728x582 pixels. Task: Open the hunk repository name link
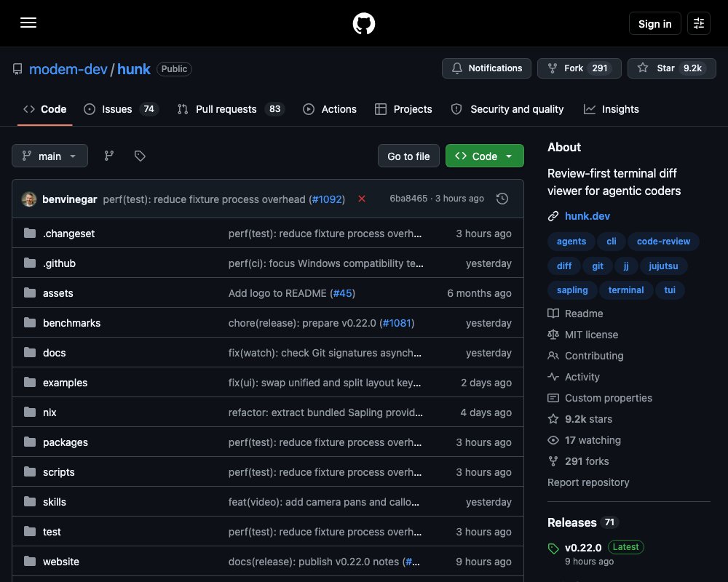pos(134,69)
